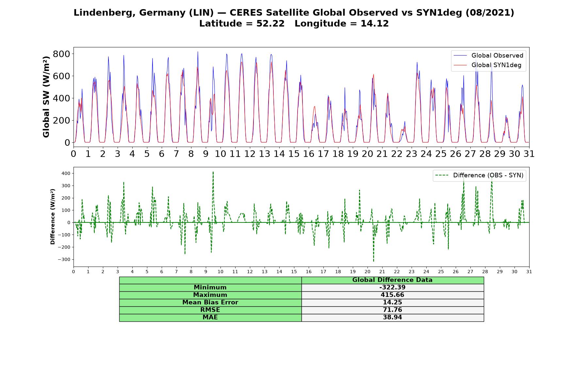Click the Global Difference Data table header
The image size is (588, 392).
coord(392,280)
